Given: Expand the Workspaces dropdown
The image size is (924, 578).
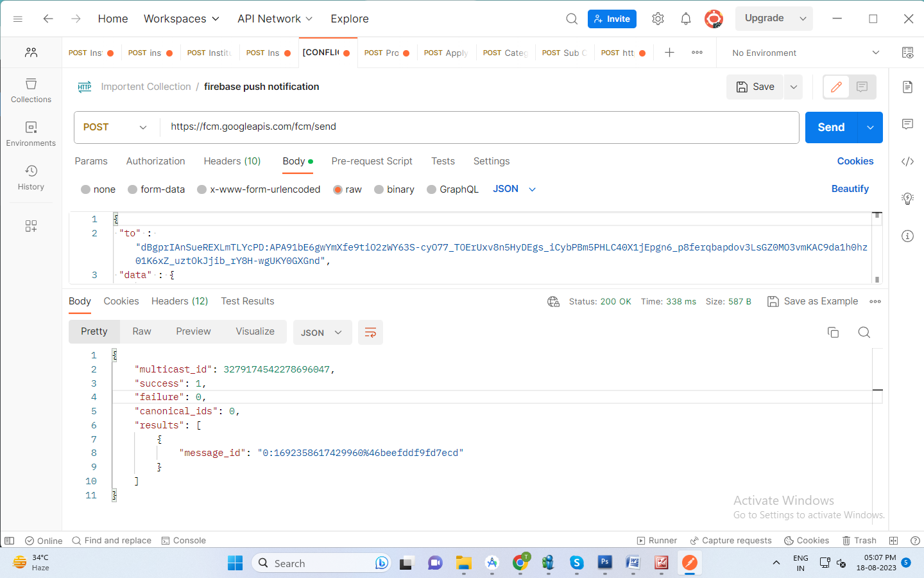Looking at the screenshot, I should (182, 19).
